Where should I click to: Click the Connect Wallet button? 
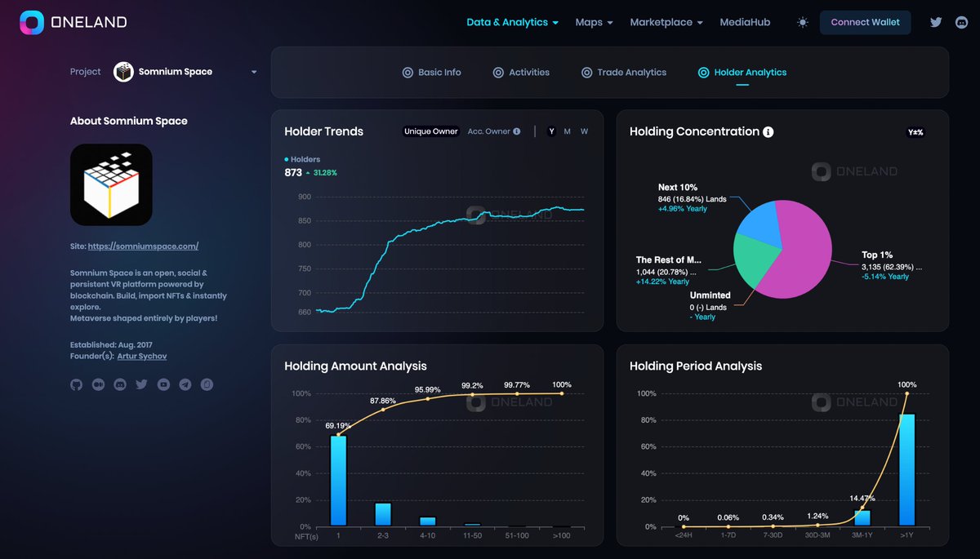pyautogui.click(x=866, y=23)
